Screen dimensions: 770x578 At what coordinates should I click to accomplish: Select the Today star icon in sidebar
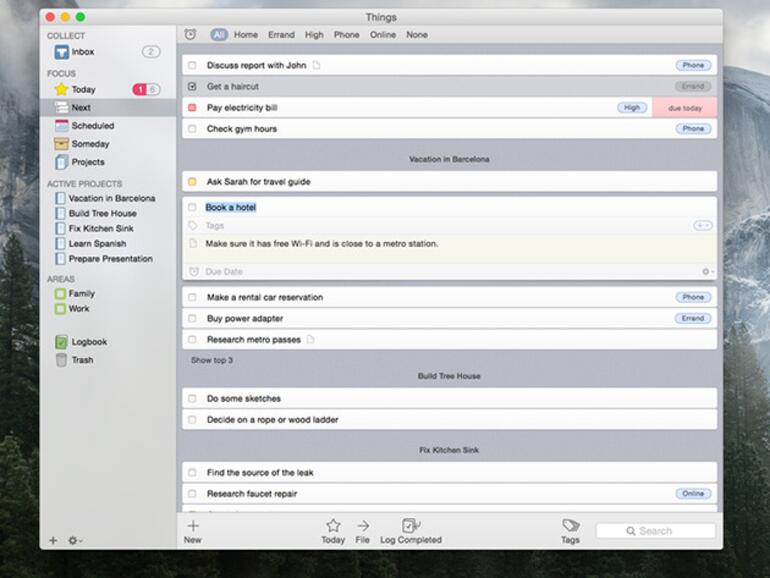click(x=62, y=90)
